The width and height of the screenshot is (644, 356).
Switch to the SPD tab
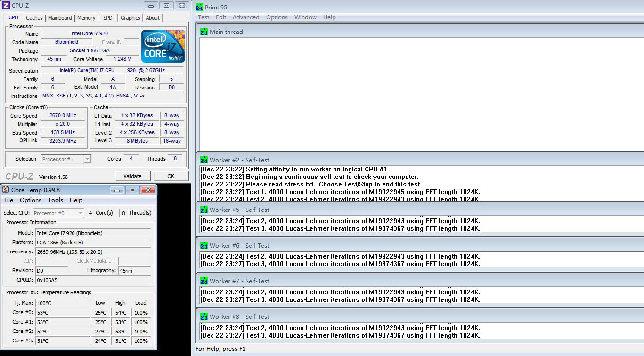tap(108, 18)
